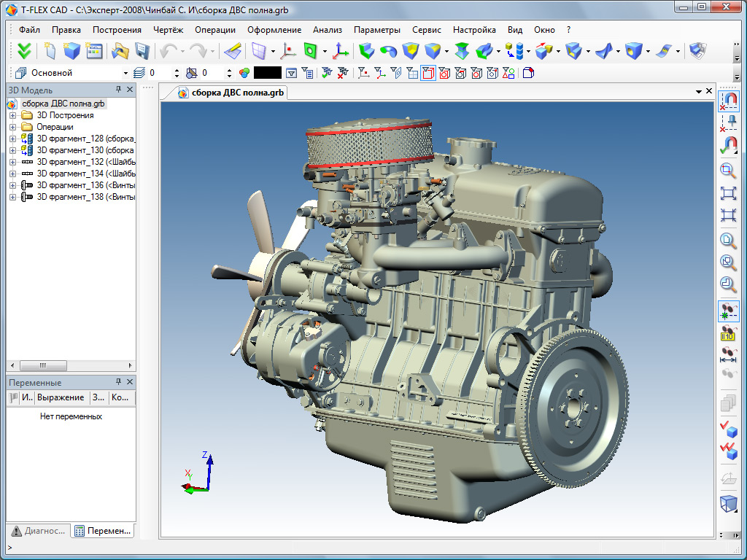
Task: Toggle the selection filter left of the highlighted one
Action: coord(413,73)
